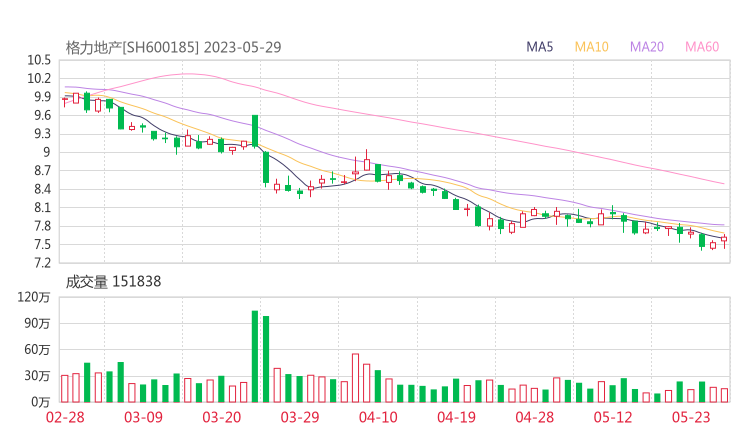Image resolution: width=740 pixels, height=440 pixels.
Task: Click the 9.3 price axis label
Action: coord(42,134)
